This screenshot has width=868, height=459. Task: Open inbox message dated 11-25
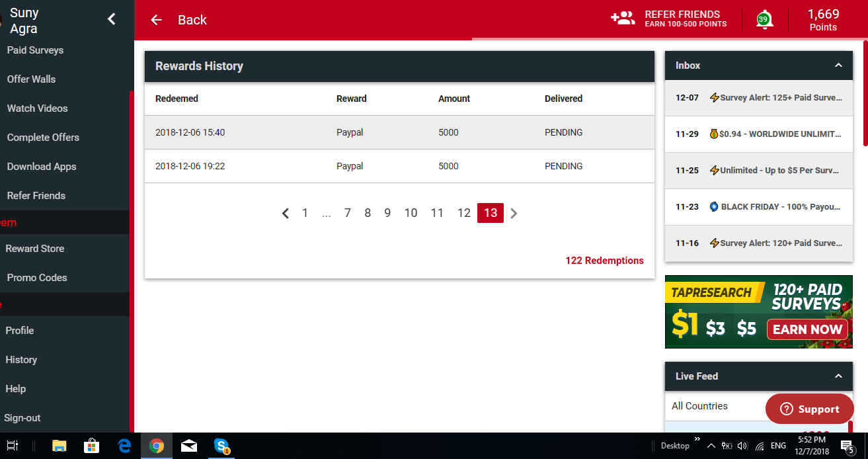(758, 171)
